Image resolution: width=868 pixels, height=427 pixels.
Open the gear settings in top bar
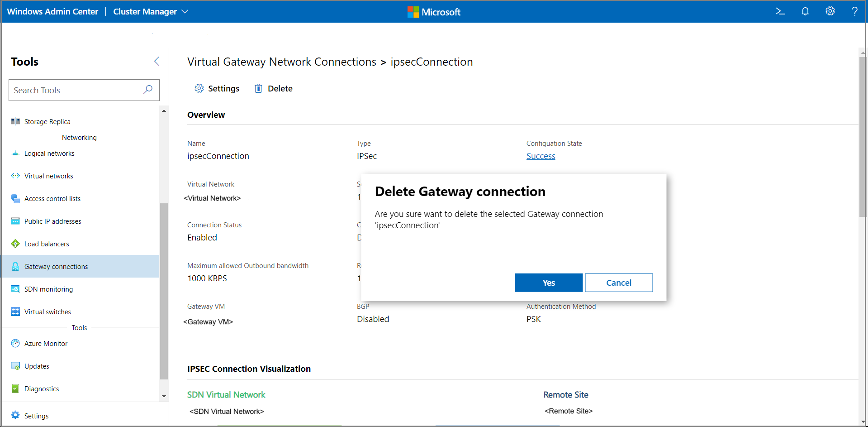tap(830, 11)
